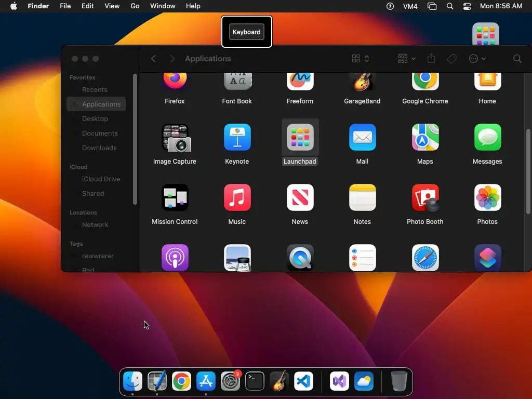The width and height of the screenshot is (532, 399).
Task: Open Visual Studio Code from the Dock
Action: (303, 381)
